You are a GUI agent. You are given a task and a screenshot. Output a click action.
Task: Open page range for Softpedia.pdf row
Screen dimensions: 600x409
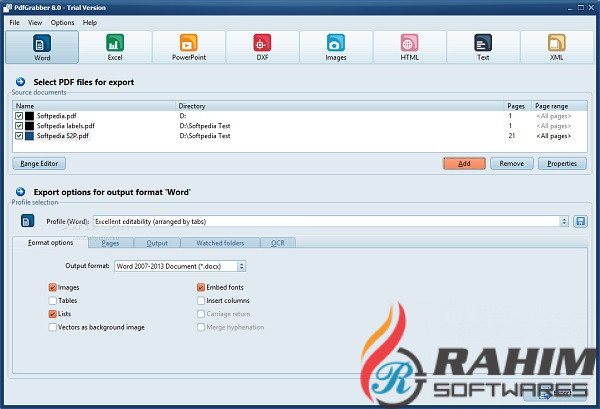553,116
